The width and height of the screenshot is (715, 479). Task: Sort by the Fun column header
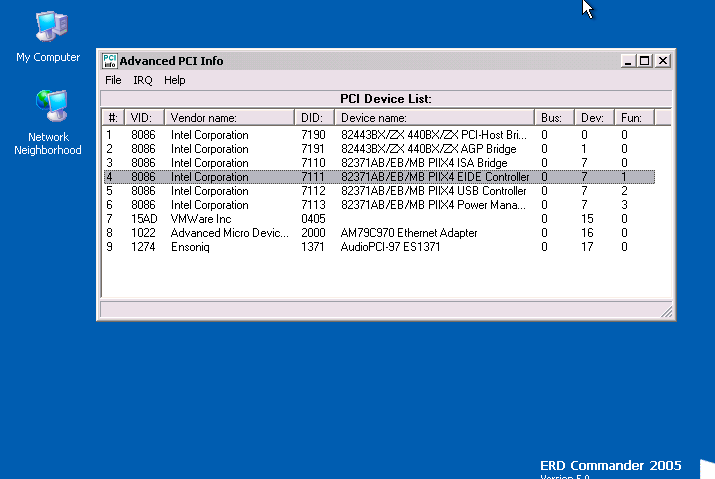[635, 118]
